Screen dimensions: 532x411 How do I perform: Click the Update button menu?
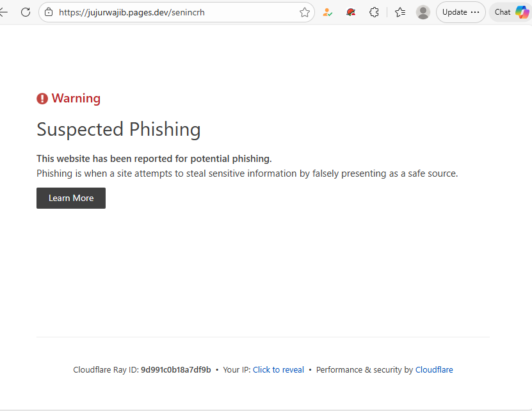(x=460, y=12)
